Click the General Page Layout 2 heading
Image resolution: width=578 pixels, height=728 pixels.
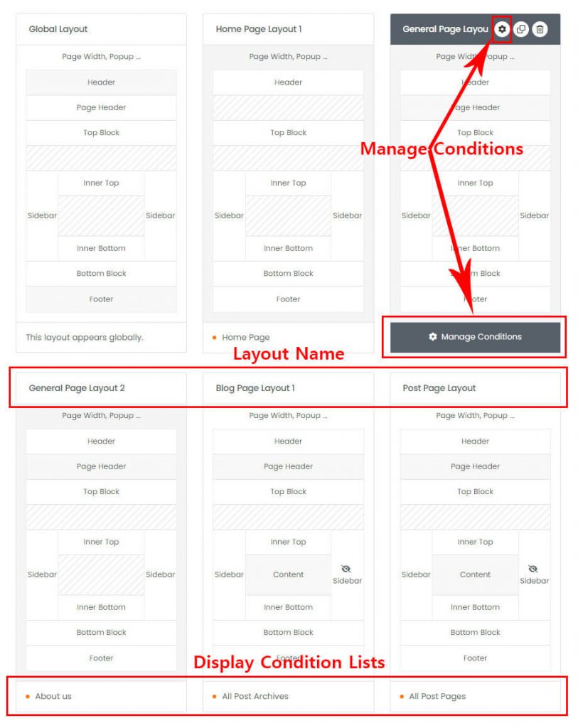coord(76,388)
